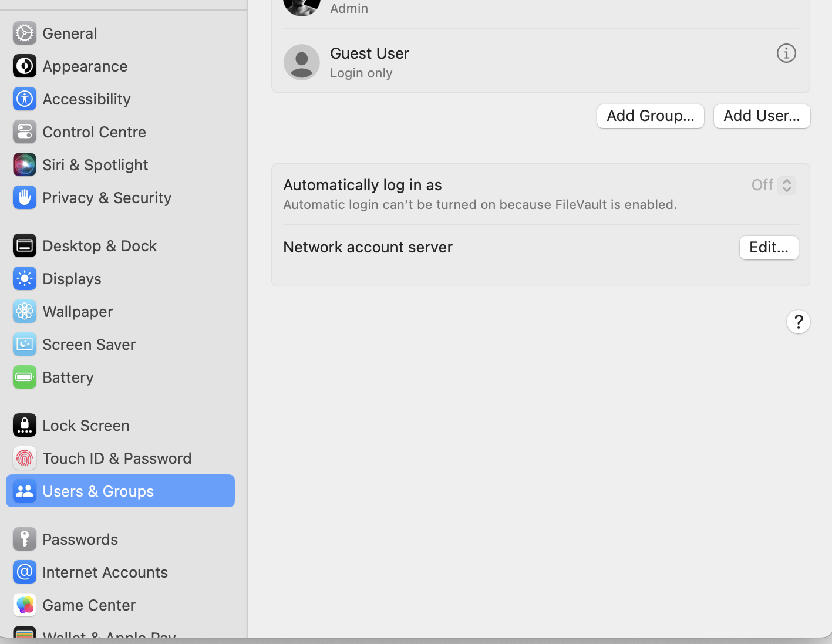This screenshot has height=644, width=832.
Task: Switch to the Lock Screen section
Action: (86, 425)
